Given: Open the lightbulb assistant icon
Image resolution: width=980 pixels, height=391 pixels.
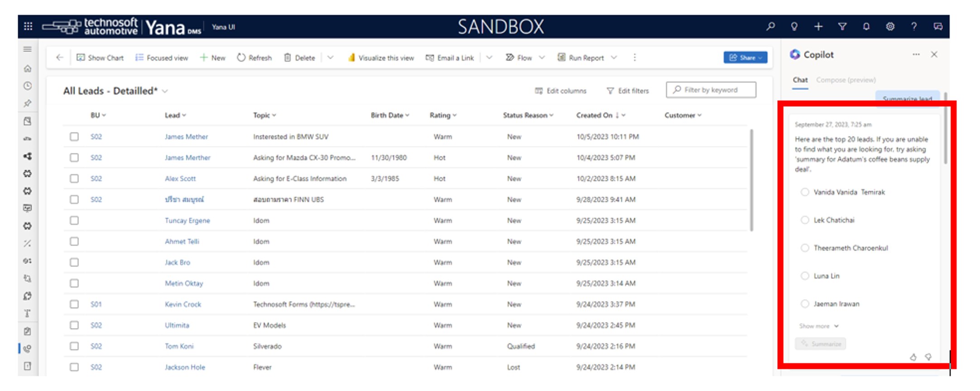Looking at the screenshot, I should [794, 26].
